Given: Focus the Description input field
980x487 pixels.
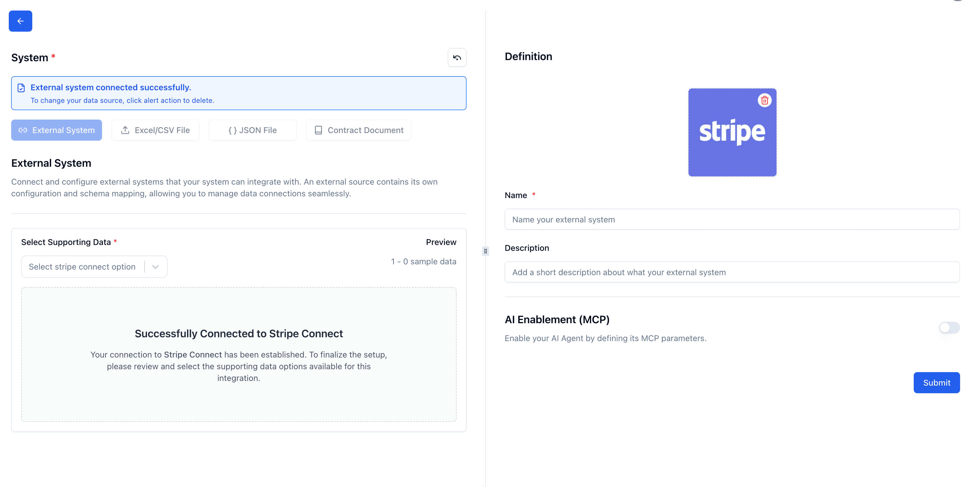Looking at the screenshot, I should pos(732,272).
